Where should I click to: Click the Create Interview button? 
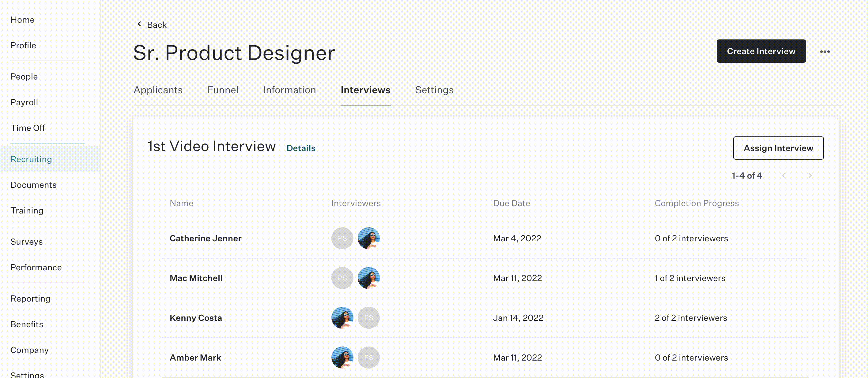[761, 51]
